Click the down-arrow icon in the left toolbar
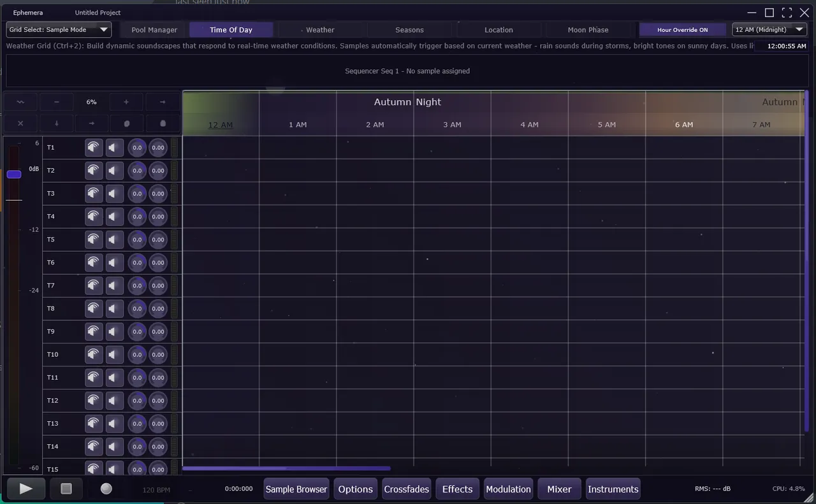This screenshot has height=504, width=816. pyautogui.click(x=56, y=123)
